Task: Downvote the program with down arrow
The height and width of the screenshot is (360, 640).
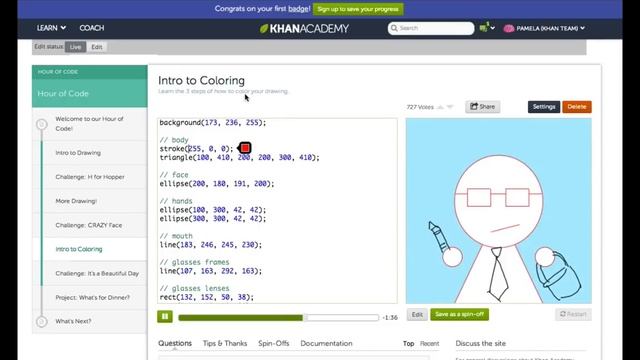Action: tap(450, 107)
